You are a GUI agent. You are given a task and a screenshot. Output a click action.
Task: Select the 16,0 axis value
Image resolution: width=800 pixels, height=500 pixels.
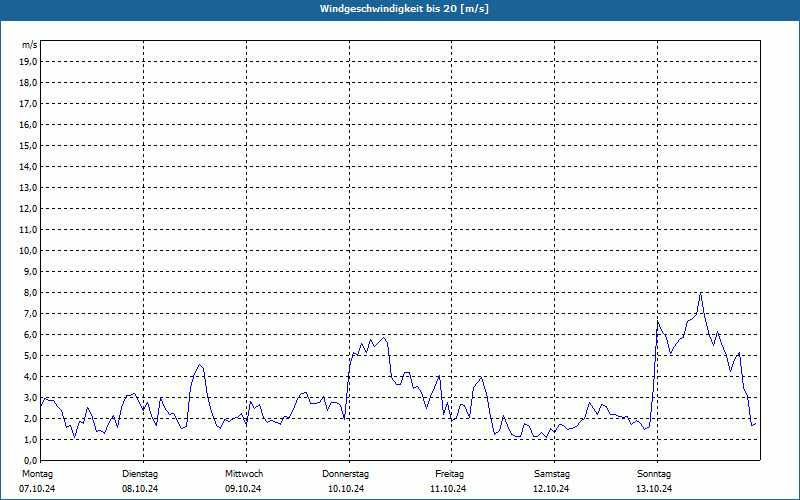click(x=28, y=124)
